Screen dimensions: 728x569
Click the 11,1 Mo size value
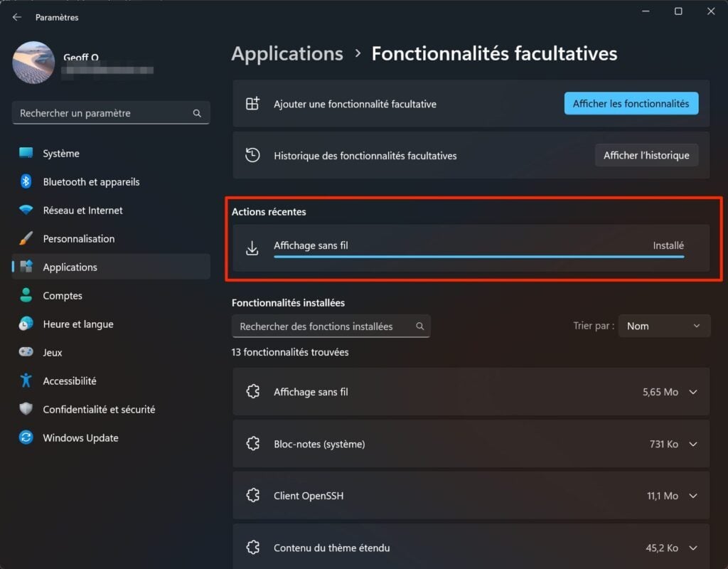pyautogui.click(x=663, y=496)
